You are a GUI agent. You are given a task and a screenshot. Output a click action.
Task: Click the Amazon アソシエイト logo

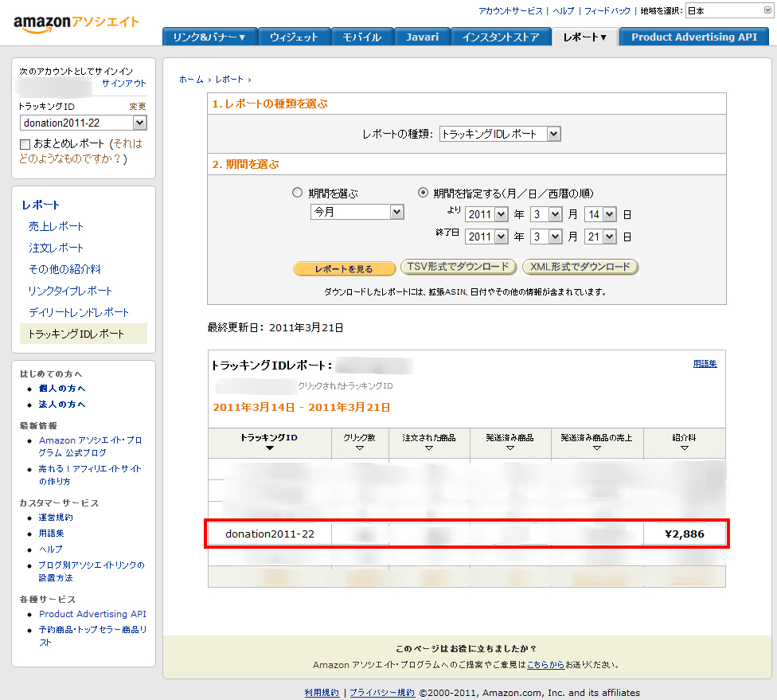pos(76,23)
